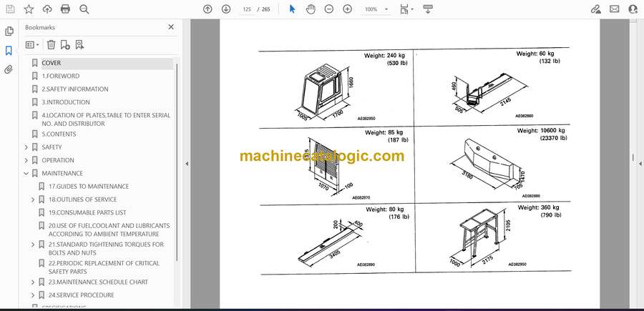The height and width of the screenshot is (311, 644).
Task: Collapse the MAINTENANCE bookmark section
Action: (26, 174)
